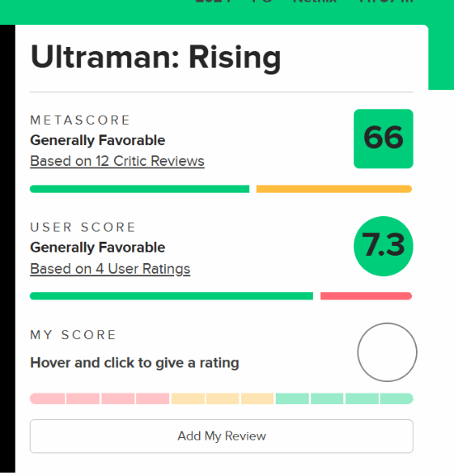The height and width of the screenshot is (476, 454).
Task: Click the yellow mixed critic reviews bar
Action: (334, 189)
